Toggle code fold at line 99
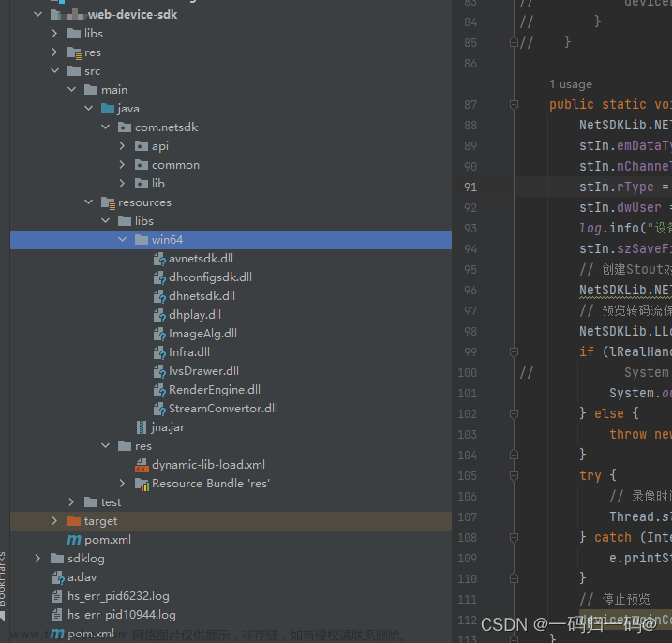Viewport: 672px width, 643px height. coord(515,352)
